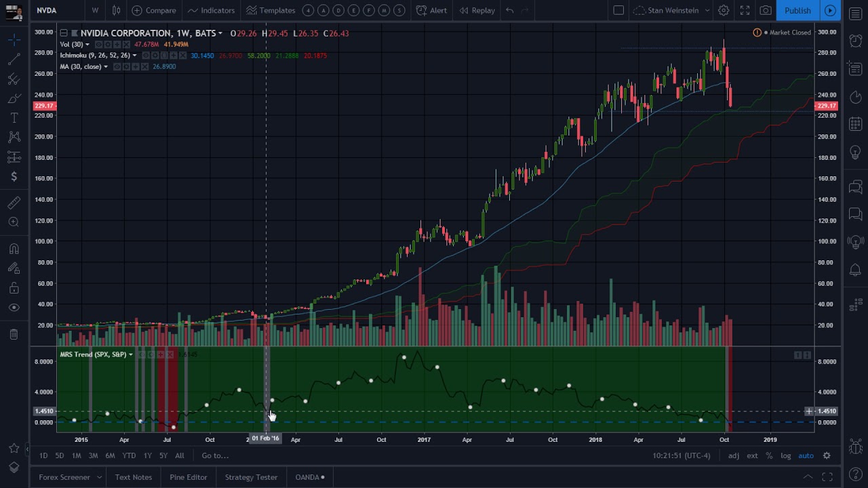Set chart range to 1D
This screenshot has height=488, width=868.
coord(43,455)
